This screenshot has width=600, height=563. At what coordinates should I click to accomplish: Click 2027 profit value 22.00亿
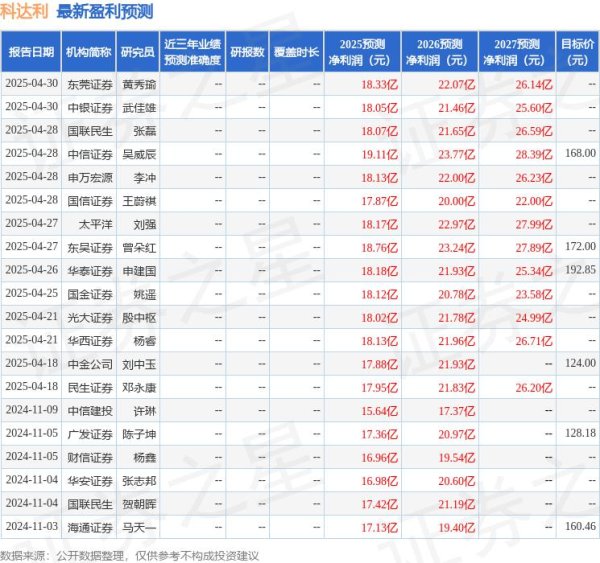click(534, 201)
